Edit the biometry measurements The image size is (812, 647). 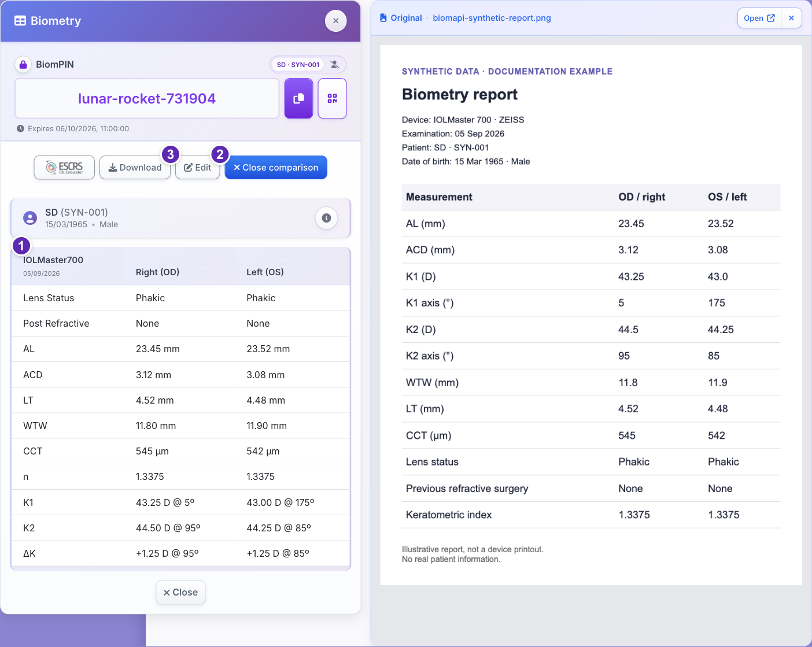[x=197, y=168]
